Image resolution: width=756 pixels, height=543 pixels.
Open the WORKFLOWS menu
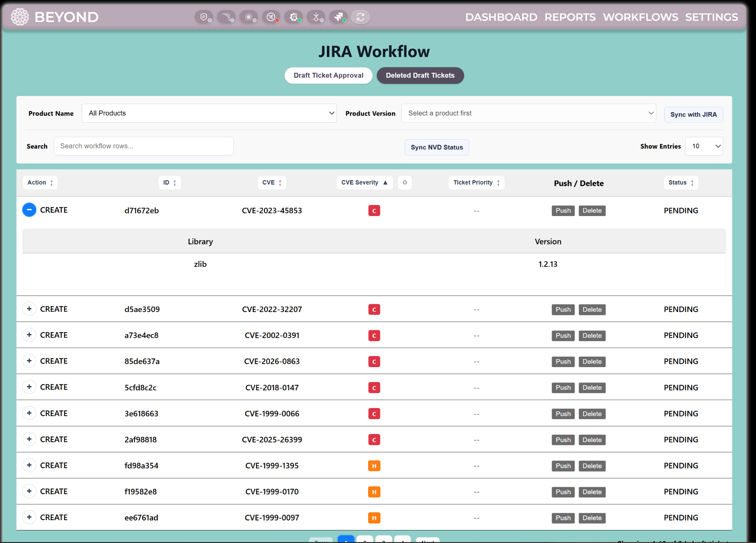641,17
